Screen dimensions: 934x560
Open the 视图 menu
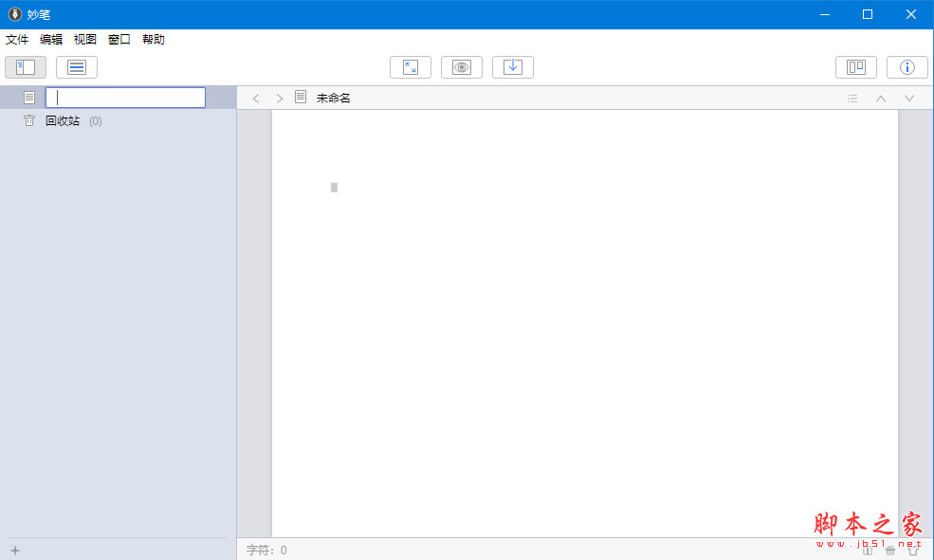point(84,39)
